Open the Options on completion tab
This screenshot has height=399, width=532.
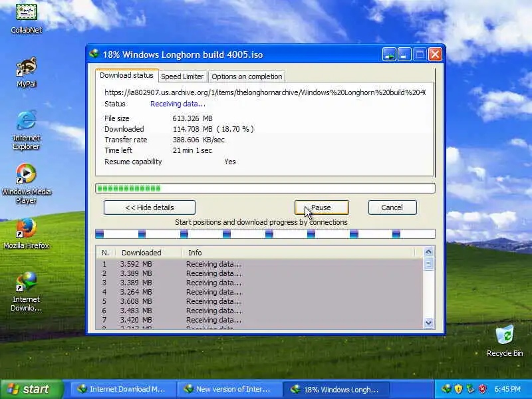click(247, 76)
